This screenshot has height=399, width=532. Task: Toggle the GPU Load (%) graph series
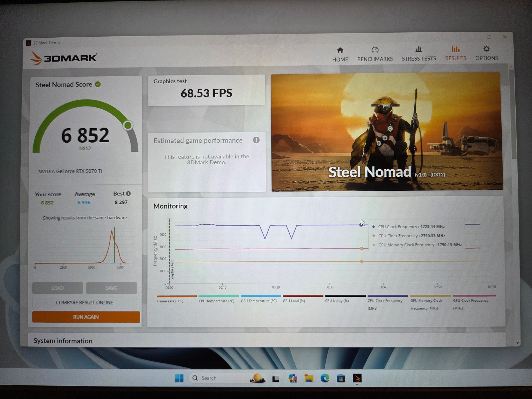coord(303,299)
